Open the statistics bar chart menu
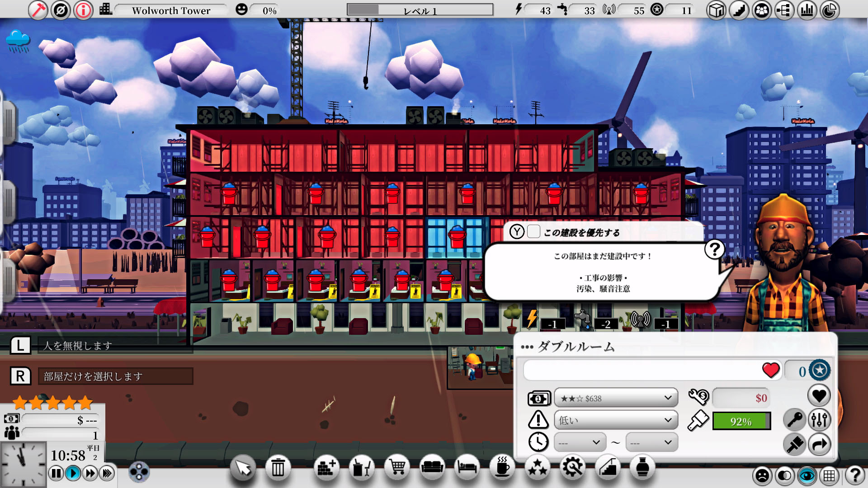 click(x=807, y=10)
